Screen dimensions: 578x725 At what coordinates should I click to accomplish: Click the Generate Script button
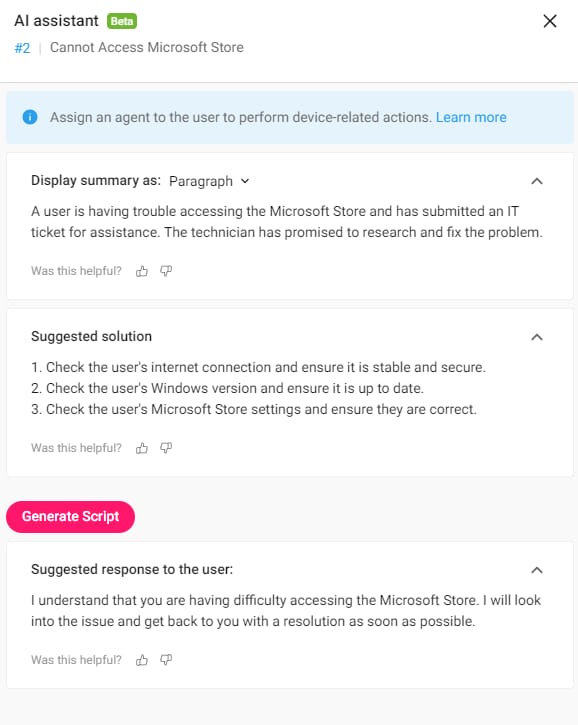pyautogui.click(x=70, y=516)
